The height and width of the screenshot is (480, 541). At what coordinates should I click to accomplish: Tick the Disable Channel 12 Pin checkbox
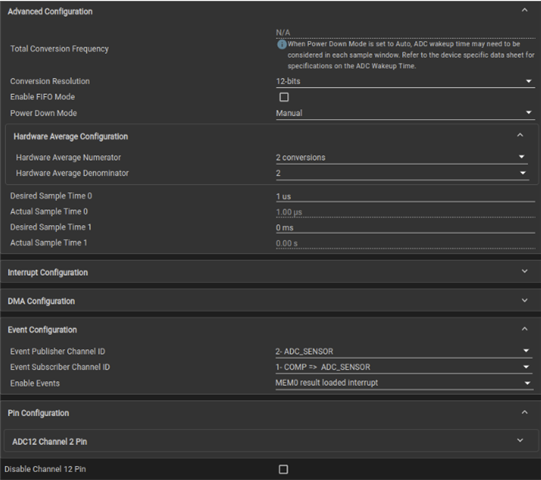click(283, 469)
